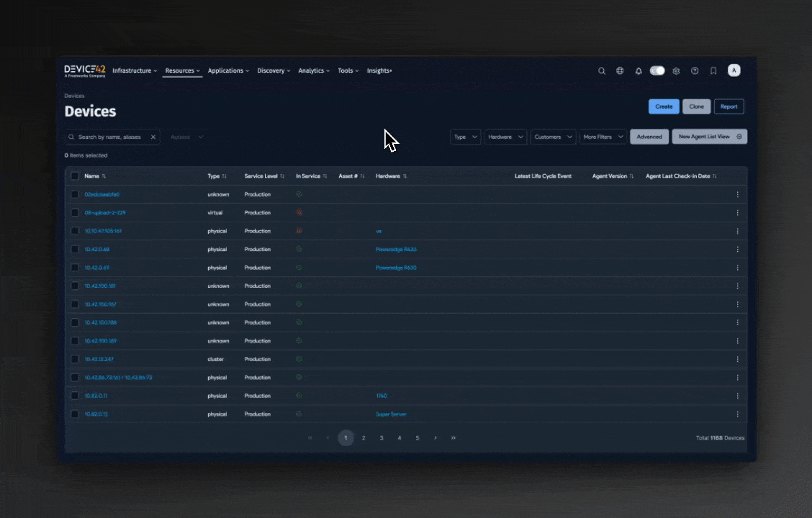Image resolution: width=812 pixels, height=518 pixels.
Task: Expand the Type filter dropdown
Action: point(465,137)
